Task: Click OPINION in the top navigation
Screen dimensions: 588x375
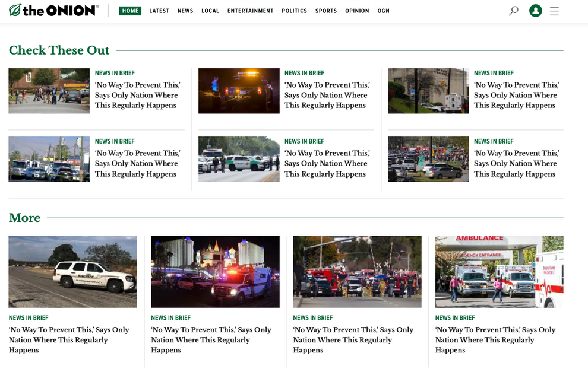Action: [x=356, y=10]
